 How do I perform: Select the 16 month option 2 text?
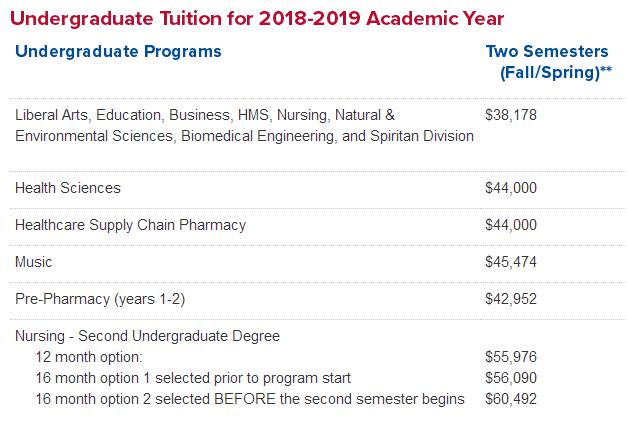[250, 399]
